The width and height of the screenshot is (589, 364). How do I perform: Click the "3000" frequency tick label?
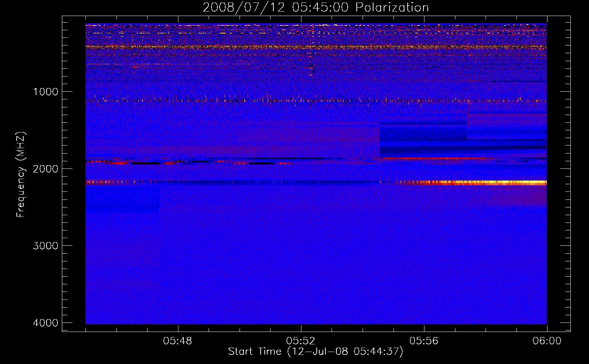[x=46, y=246]
